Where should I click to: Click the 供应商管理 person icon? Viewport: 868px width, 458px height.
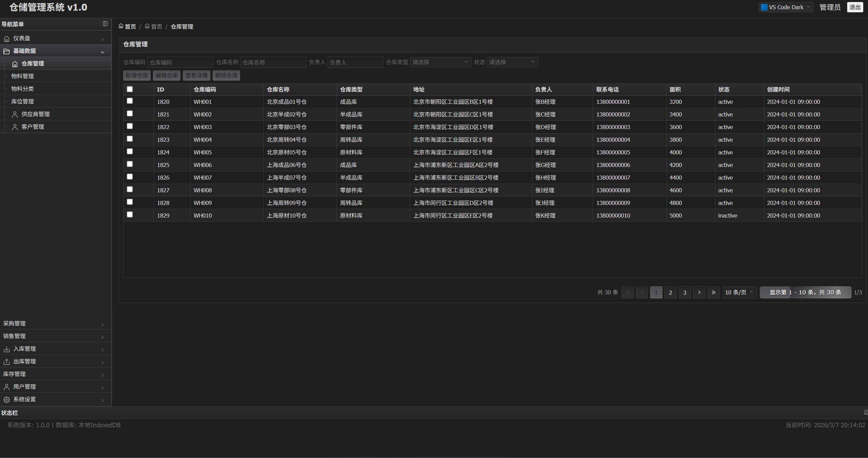[x=15, y=114]
